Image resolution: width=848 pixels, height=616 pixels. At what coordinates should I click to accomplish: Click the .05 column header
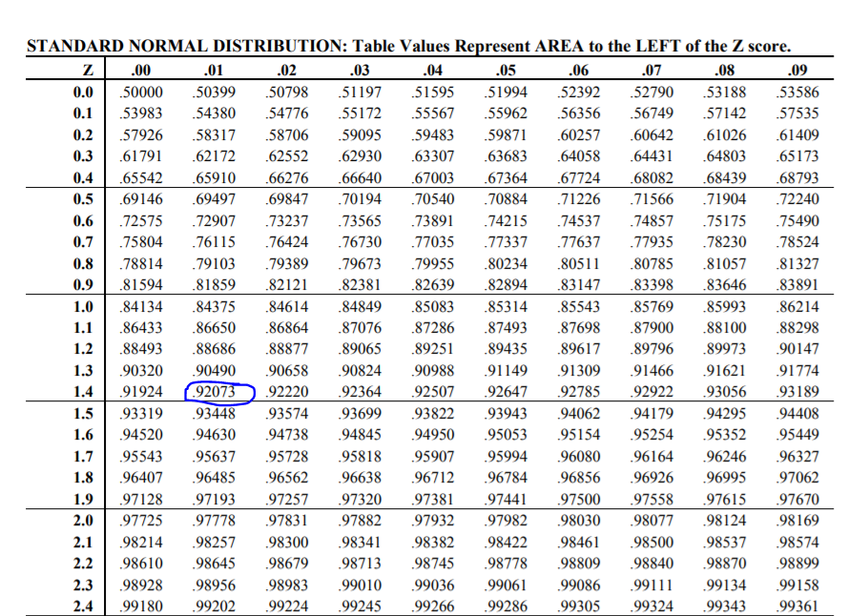click(x=507, y=71)
